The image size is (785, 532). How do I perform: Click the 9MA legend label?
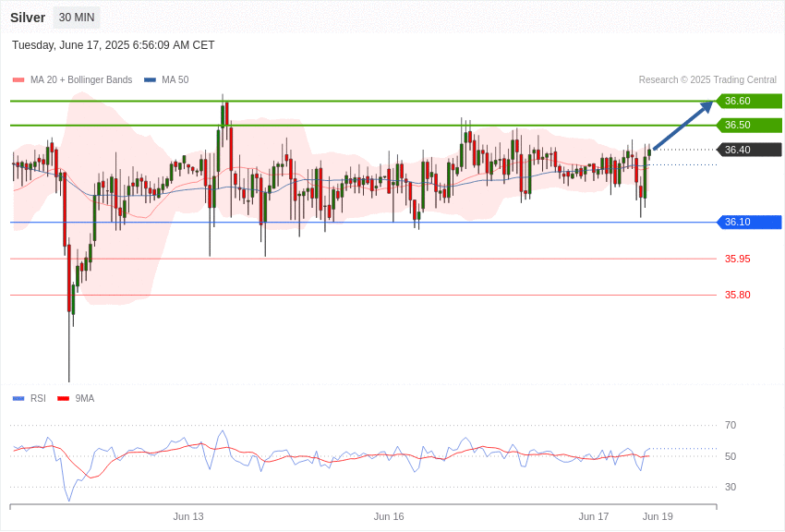point(85,398)
